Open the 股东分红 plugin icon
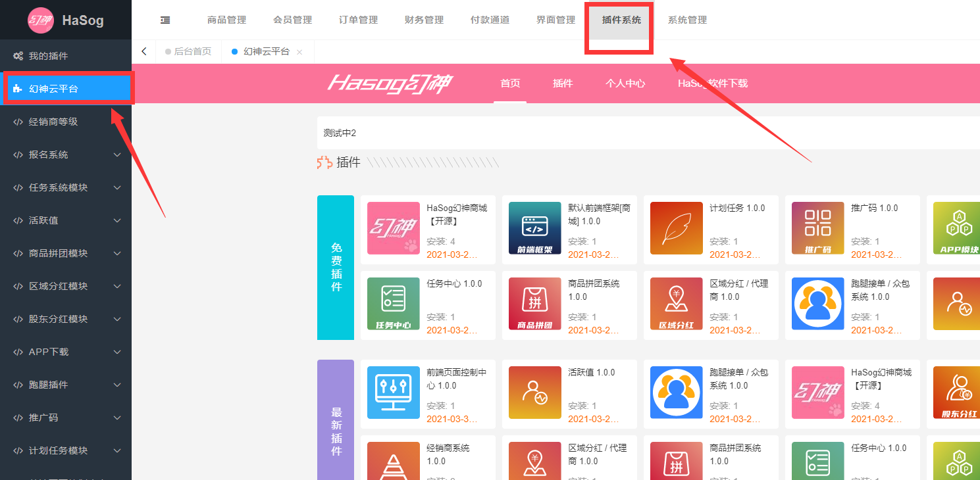Screen dimensions: 980x480 pyautogui.click(x=956, y=393)
